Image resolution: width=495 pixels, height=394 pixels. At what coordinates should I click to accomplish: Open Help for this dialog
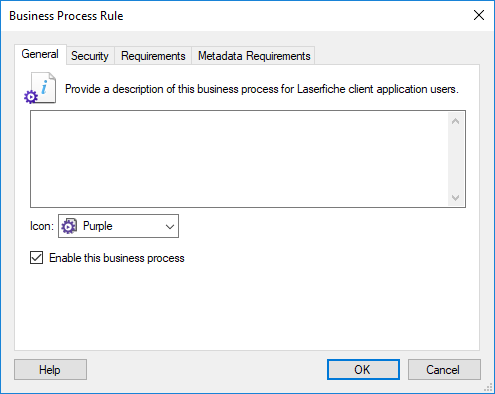[x=50, y=369]
